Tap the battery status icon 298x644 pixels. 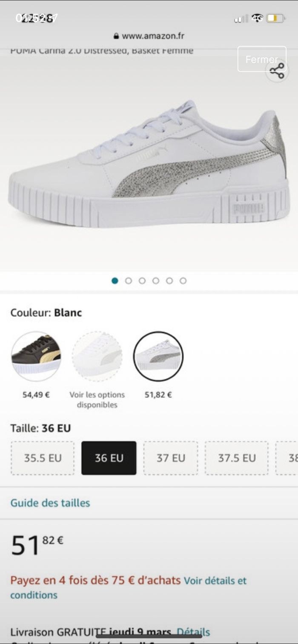[275, 19]
